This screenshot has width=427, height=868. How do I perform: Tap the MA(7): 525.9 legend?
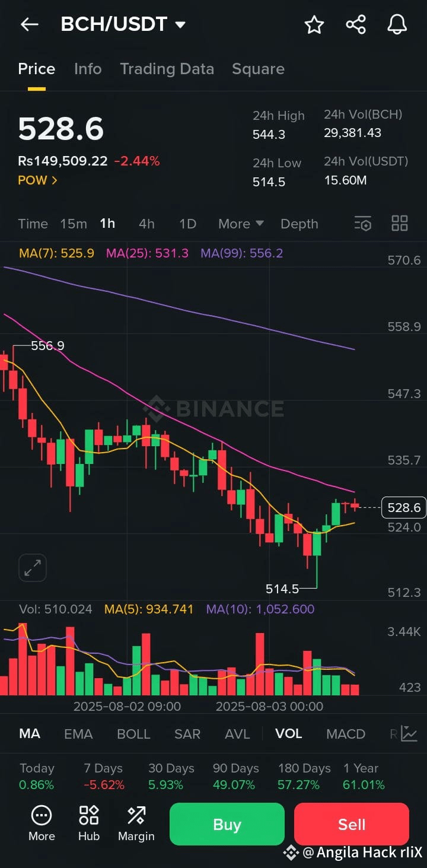[56, 253]
